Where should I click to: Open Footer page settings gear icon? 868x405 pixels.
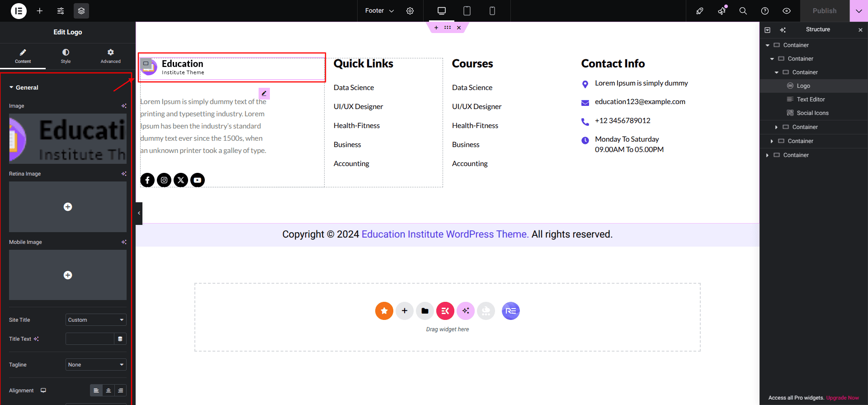coord(410,11)
